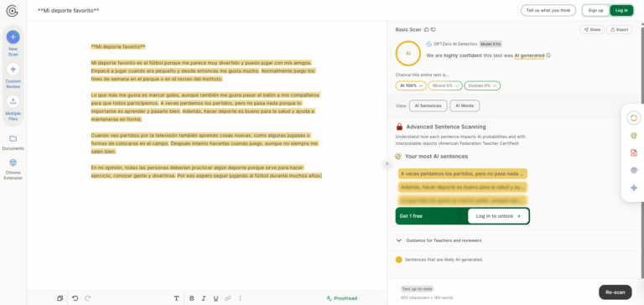This screenshot has height=305, width=644.
Task: Click the thumbs up icon beside Basic Scan
Action: pos(426,29)
